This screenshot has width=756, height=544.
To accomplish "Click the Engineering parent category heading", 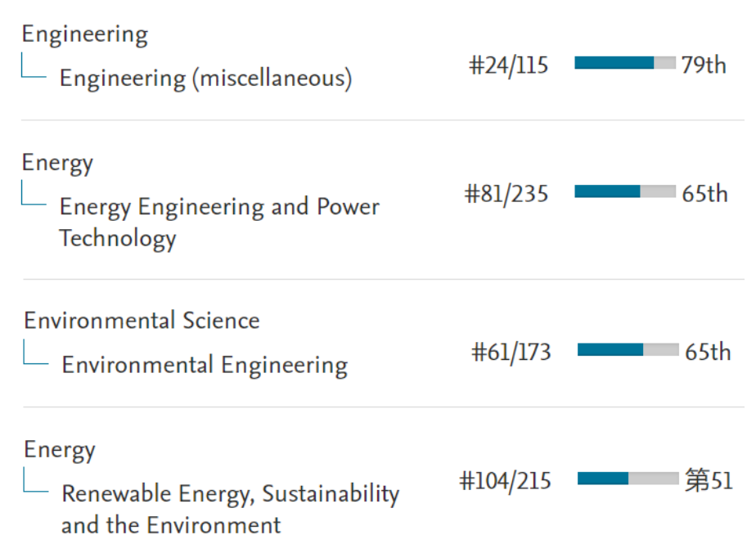I will pos(84,34).
